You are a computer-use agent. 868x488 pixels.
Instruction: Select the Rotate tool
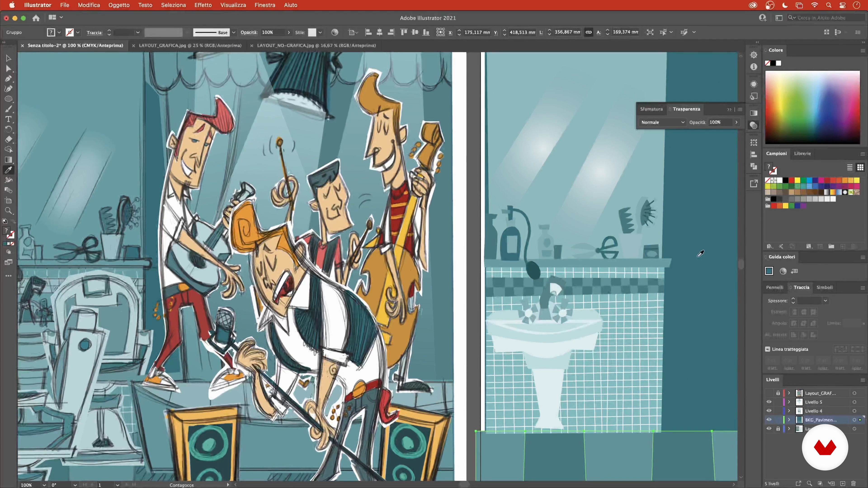[8, 129]
